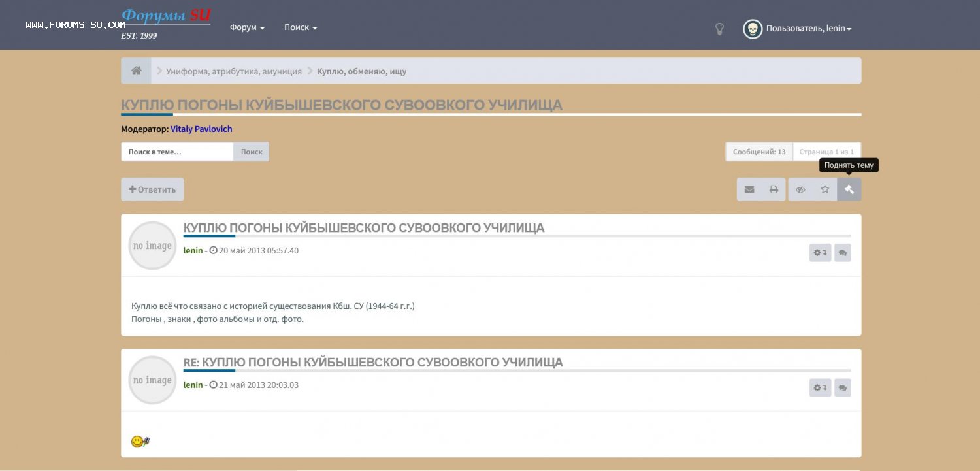Open first post's gear options dropdown
Viewport: 980px width, 471px height.
[x=820, y=253]
